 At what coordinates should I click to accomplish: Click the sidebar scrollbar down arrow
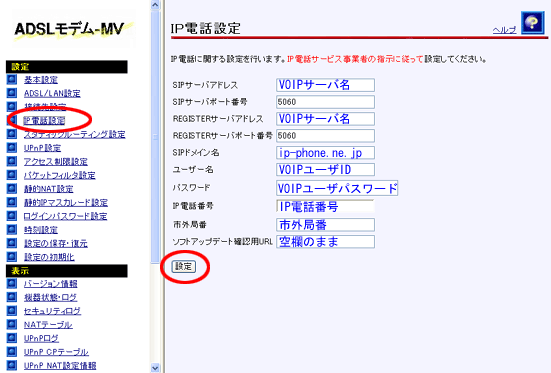click(x=155, y=368)
